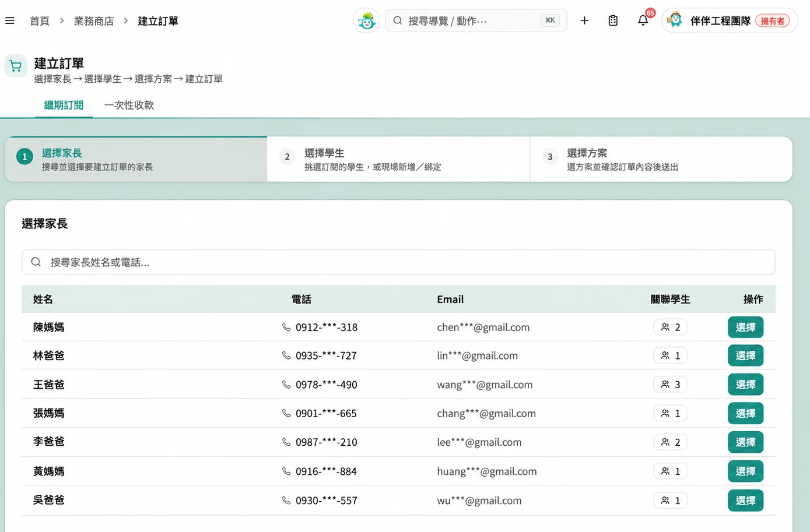Click the name 林爸爸 in the table
Viewport: 810px width, 532px height.
click(x=49, y=355)
